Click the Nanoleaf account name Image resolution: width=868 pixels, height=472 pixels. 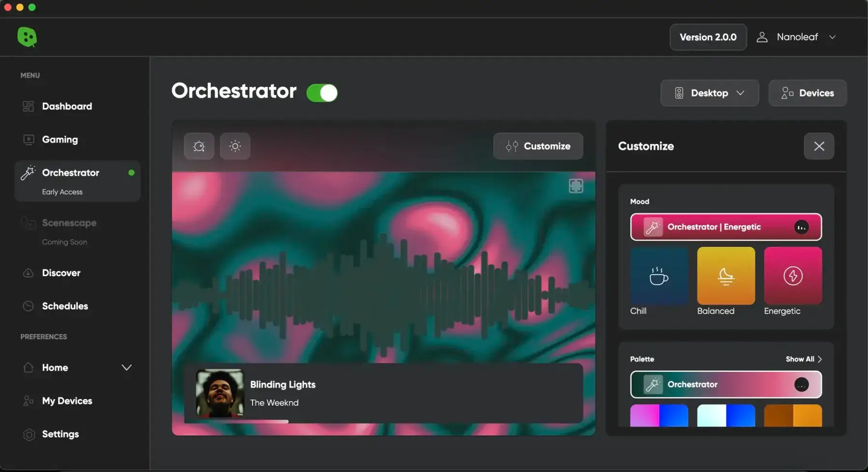point(797,37)
